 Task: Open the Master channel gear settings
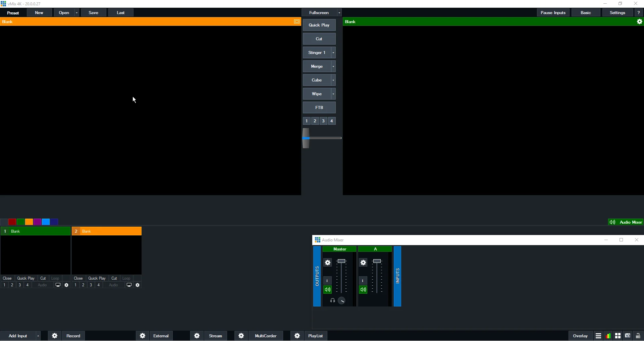tap(328, 263)
